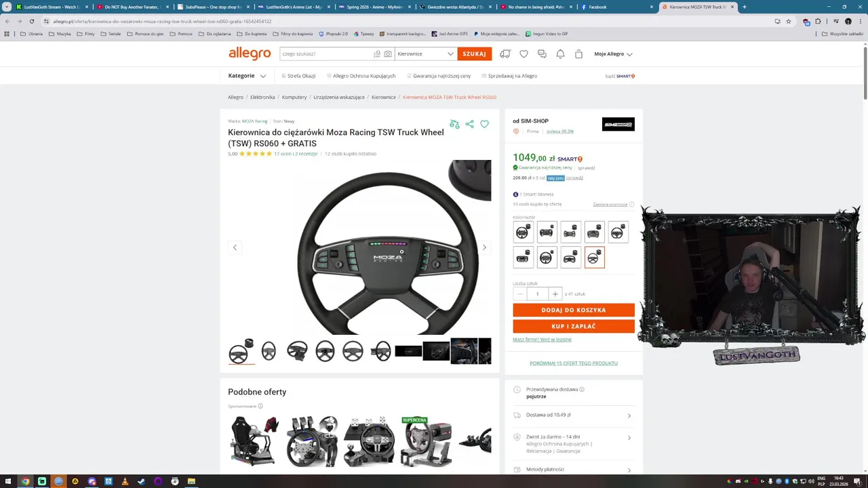The image size is (868, 488).
Task: Open racing seat cockpit similar offer
Action: [255, 441]
